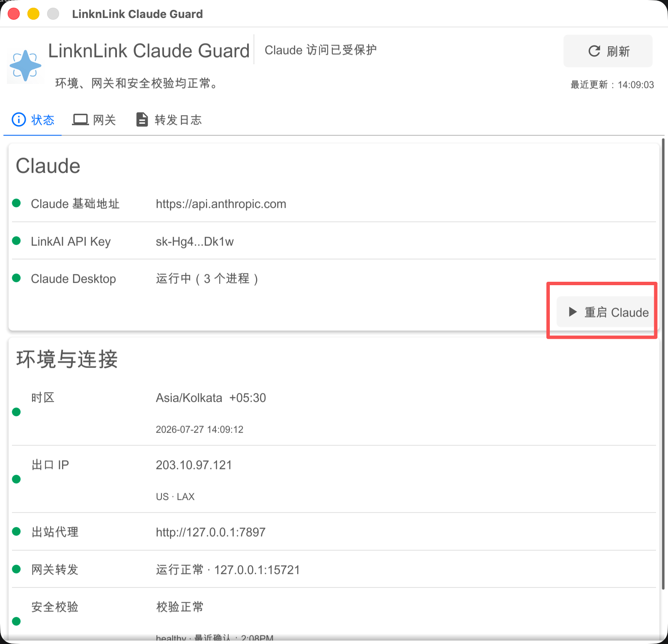Click the proxy address http://127.0.0.1:7897
Viewport: 668px width, 644px height.
point(211,532)
